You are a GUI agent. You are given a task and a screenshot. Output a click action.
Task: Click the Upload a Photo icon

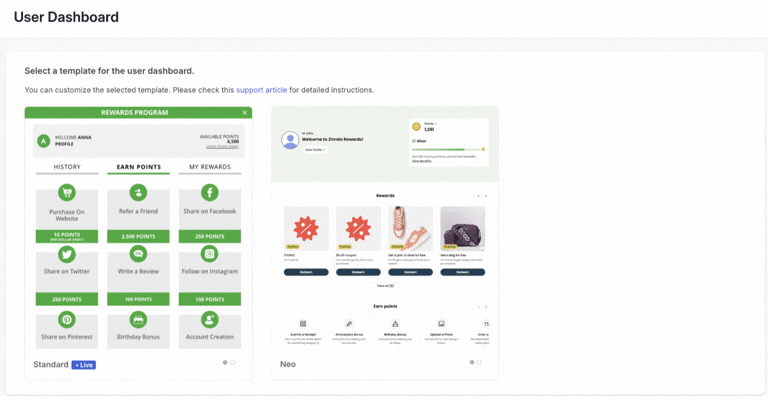(441, 324)
